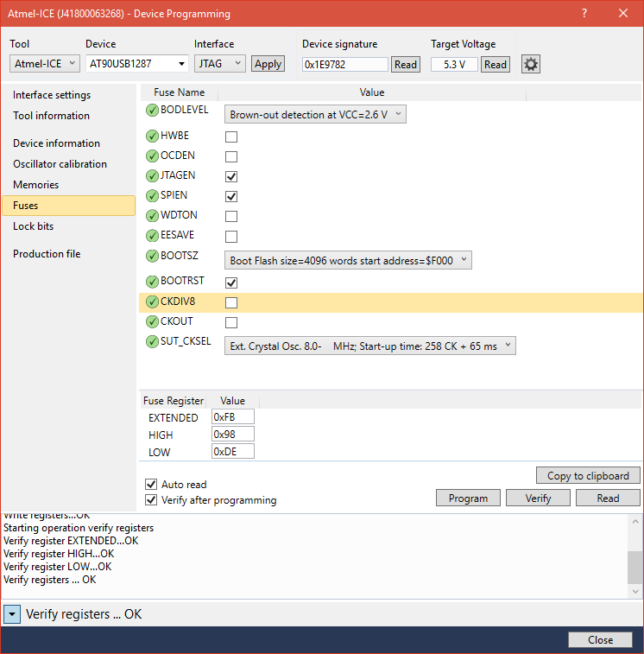Click the log scroll down arrow

pos(635,592)
